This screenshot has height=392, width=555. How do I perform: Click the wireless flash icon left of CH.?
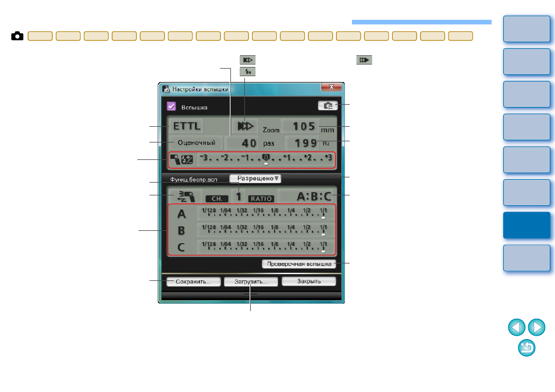(186, 197)
